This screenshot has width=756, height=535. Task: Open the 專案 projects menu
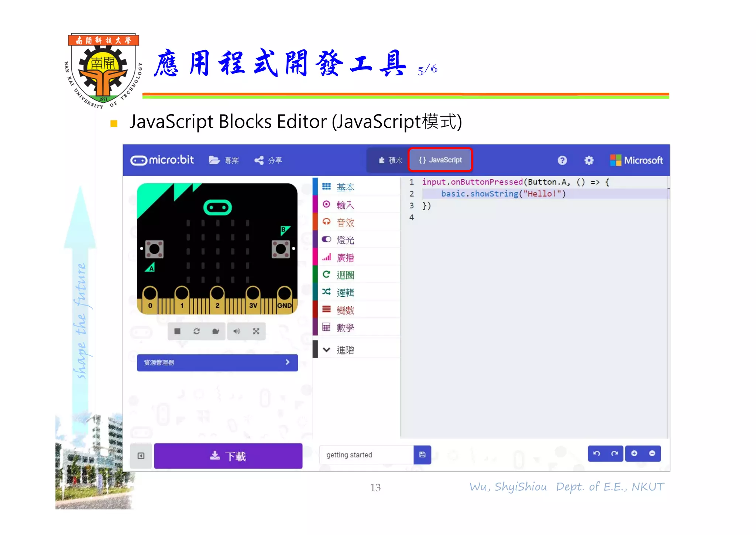(x=224, y=160)
